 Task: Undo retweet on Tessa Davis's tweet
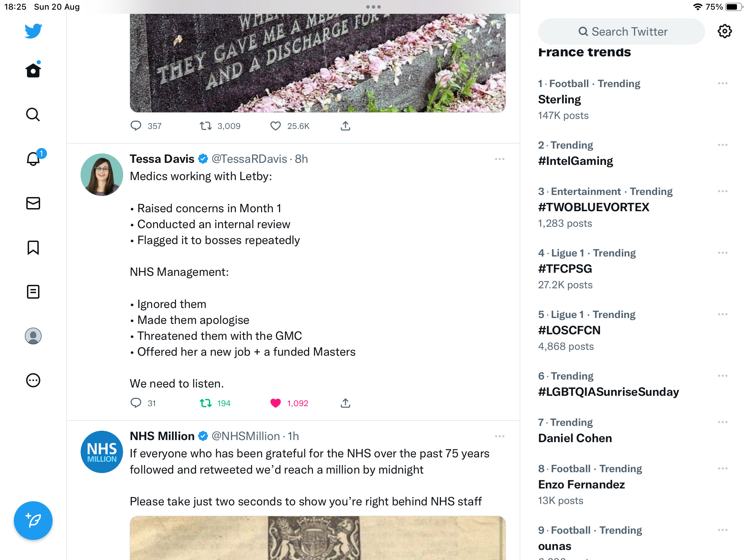tap(206, 403)
